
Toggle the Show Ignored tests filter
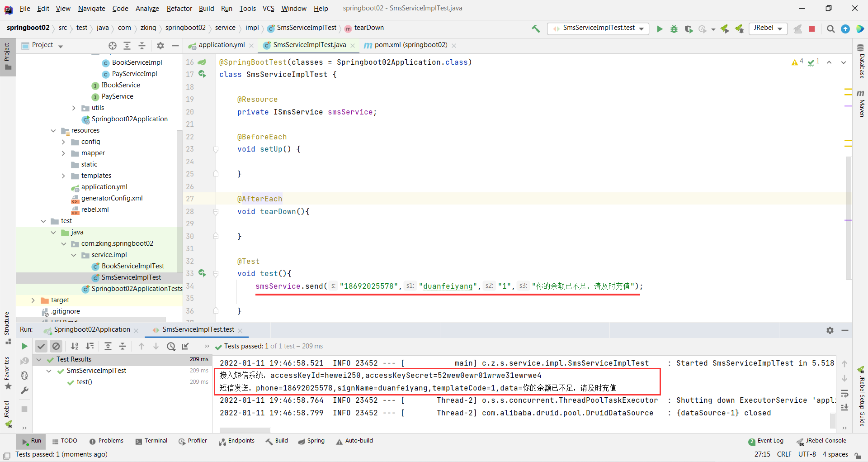pyautogui.click(x=56, y=346)
